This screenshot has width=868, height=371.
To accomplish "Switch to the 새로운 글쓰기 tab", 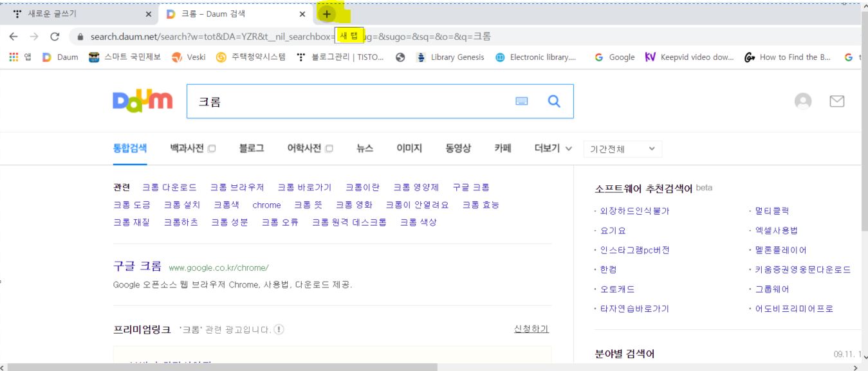I will [81, 14].
